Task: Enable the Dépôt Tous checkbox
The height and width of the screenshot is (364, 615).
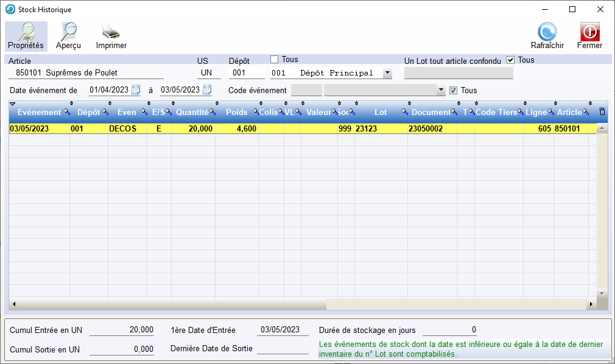Action: coord(274,60)
